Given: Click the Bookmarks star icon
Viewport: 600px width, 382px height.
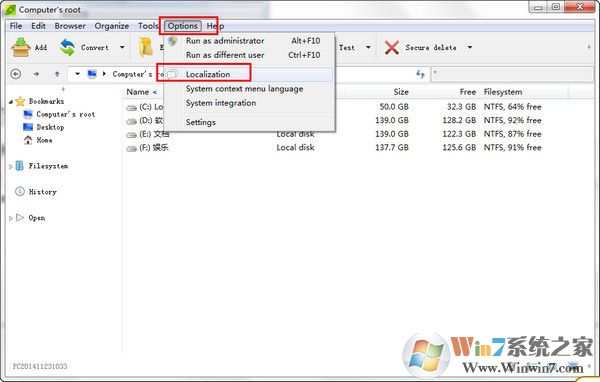Looking at the screenshot, I should [20, 101].
